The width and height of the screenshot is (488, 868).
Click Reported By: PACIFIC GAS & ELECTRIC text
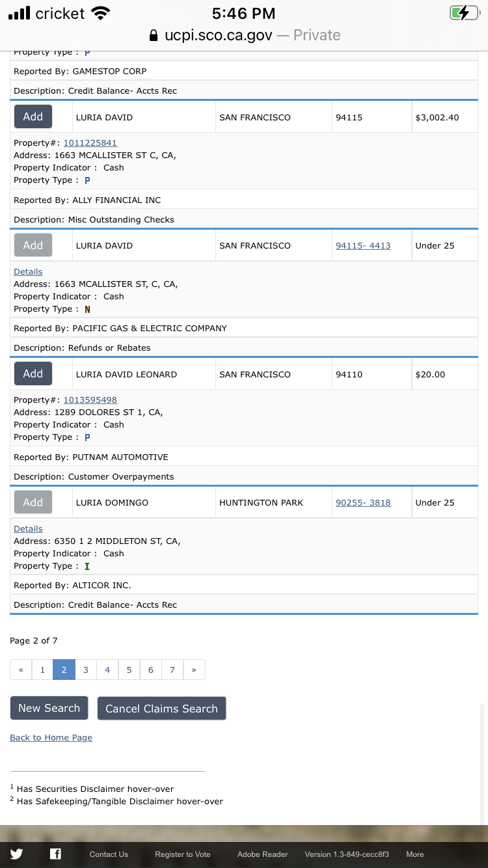(120, 328)
